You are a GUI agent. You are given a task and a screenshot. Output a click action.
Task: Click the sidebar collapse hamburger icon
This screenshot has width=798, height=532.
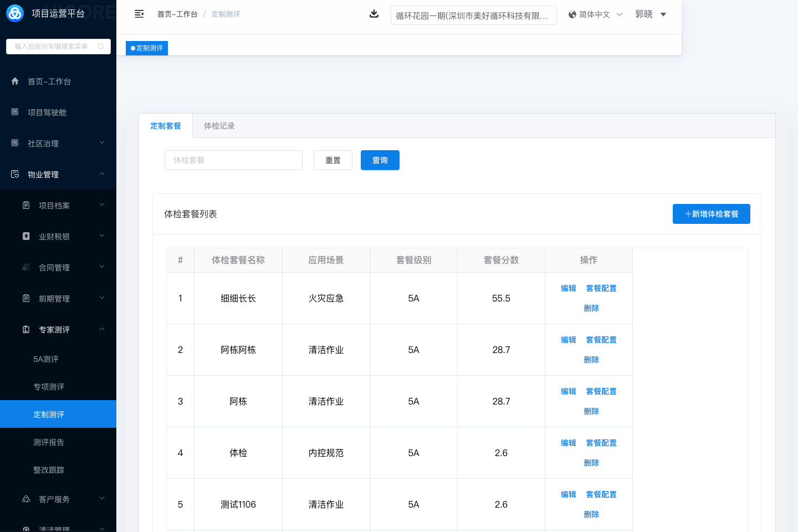pos(139,14)
